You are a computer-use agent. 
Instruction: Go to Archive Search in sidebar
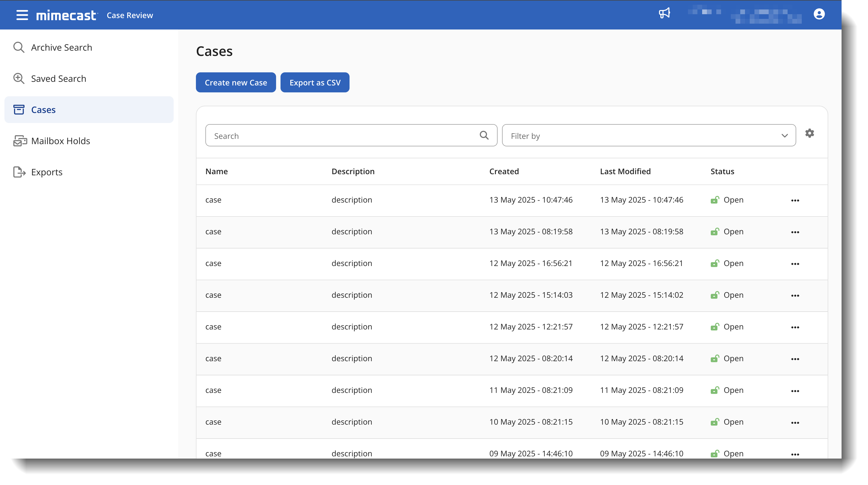(x=61, y=48)
